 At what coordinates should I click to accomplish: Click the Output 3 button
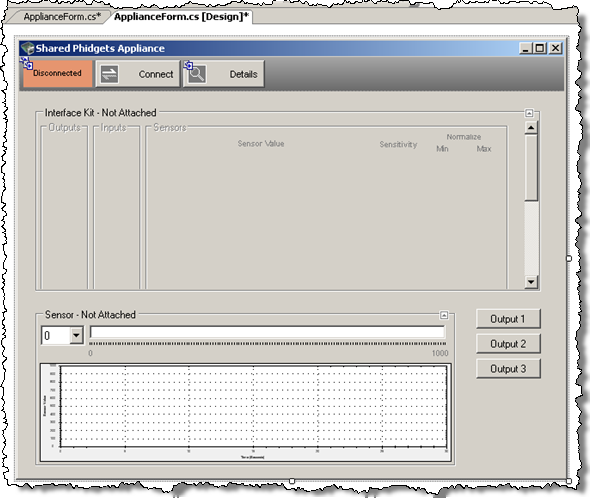508,369
